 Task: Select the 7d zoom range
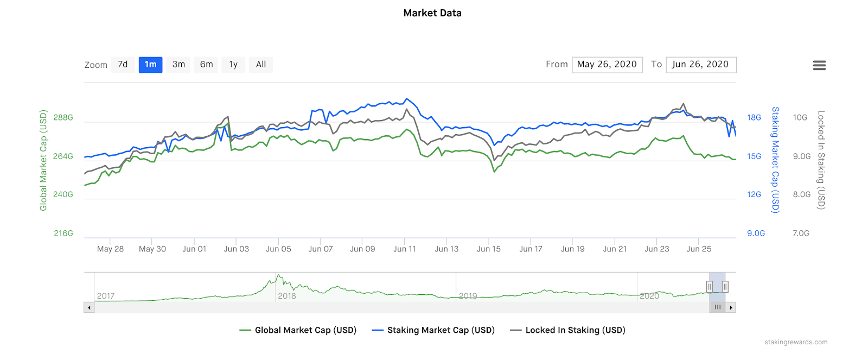tap(123, 65)
